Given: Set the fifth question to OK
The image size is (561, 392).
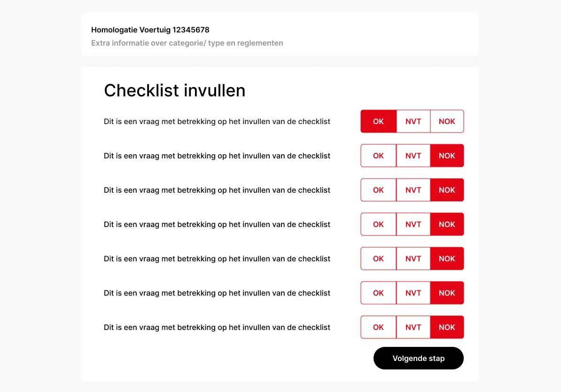Looking at the screenshot, I should pos(378,259).
